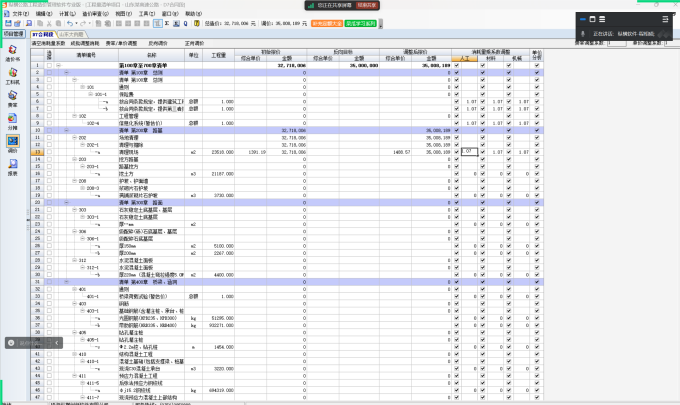
Task: Open the 工具 menu
Action: click(x=147, y=14)
